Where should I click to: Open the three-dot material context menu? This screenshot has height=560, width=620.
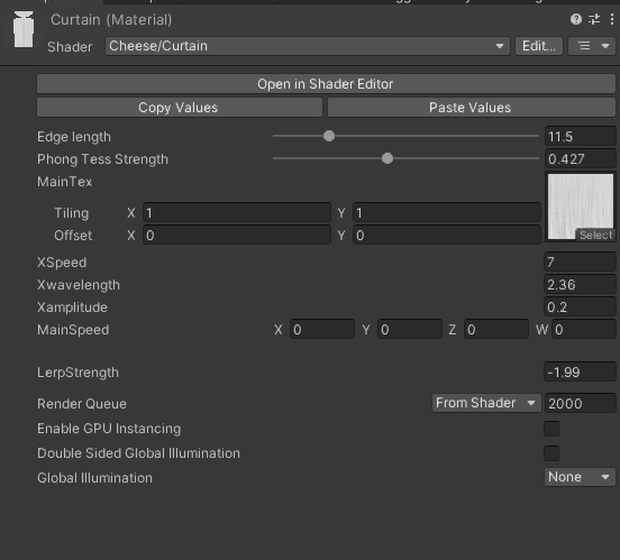[x=612, y=19]
